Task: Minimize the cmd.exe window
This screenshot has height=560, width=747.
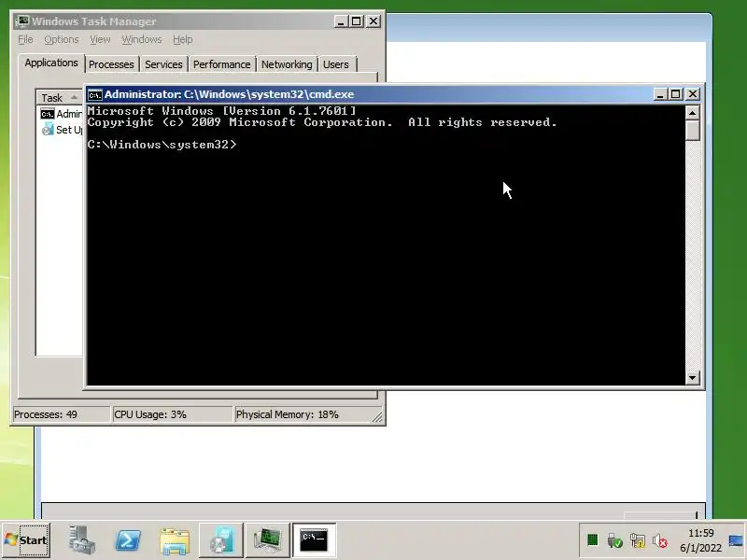Action: (x=660, y=94)
